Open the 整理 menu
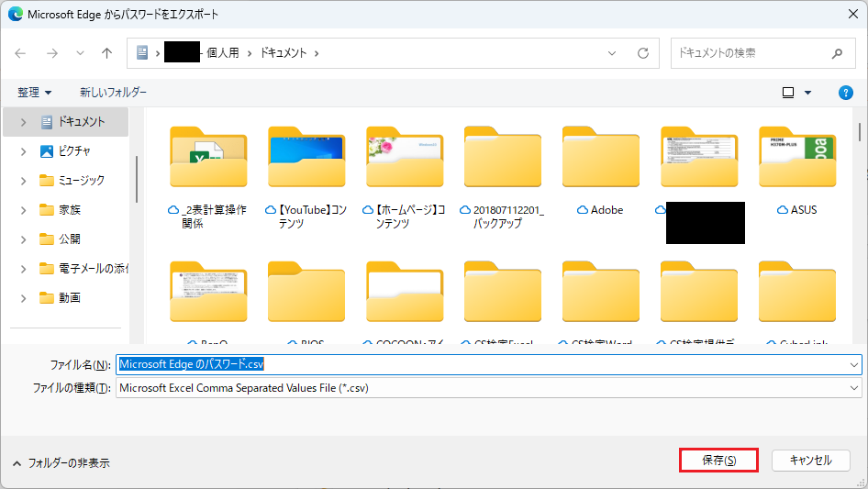 pos(34,93)
